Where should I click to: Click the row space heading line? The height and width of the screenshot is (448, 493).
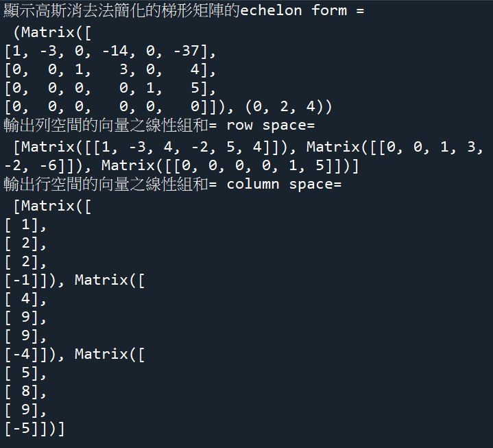coord(159,126)
